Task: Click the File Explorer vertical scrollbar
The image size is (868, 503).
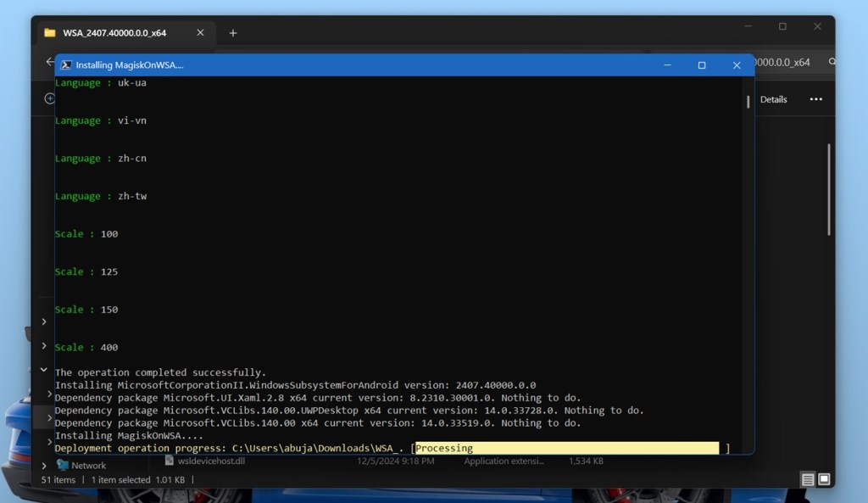Action: pos(829,189)
